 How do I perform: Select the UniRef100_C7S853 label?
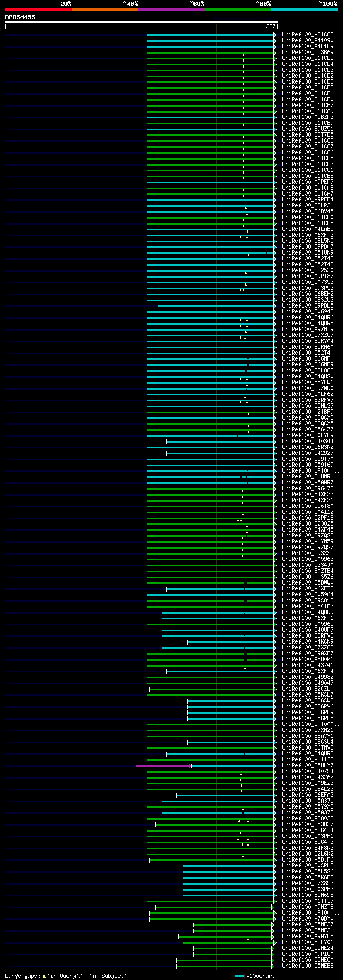click(x=308, y=884)
